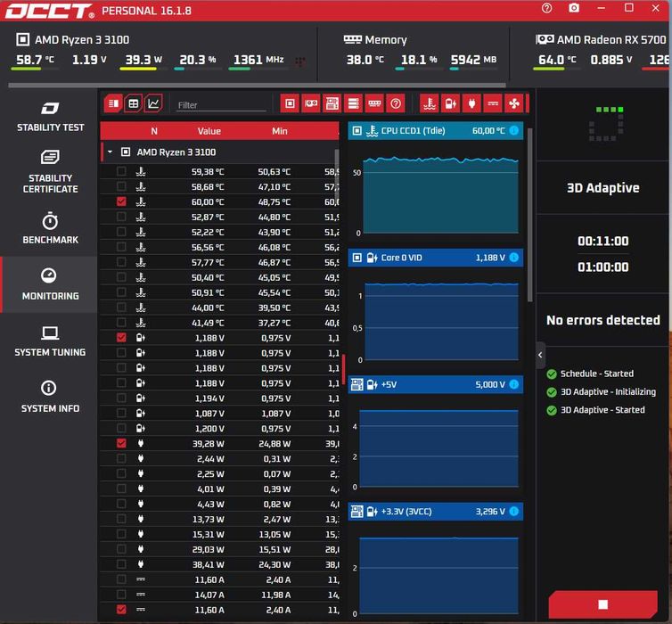
Task: Collapse the right test panel arrow
Action: click(x=540, y=355)
